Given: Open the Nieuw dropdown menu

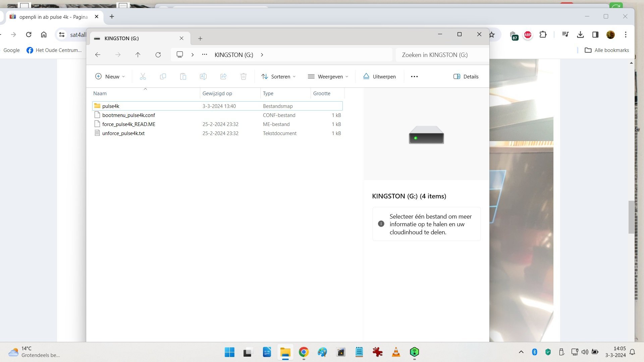Looking at the screenshot, I should [x=110, y=76].
